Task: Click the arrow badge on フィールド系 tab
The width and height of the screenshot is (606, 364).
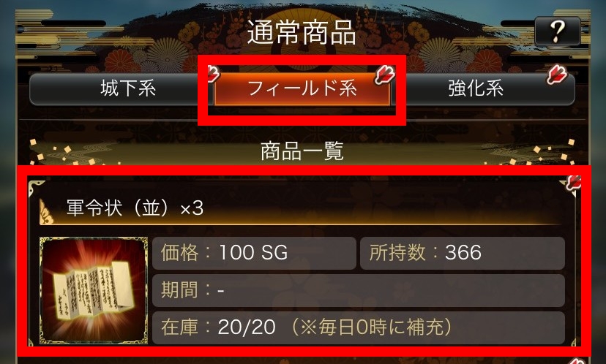Action: (384, 75)
